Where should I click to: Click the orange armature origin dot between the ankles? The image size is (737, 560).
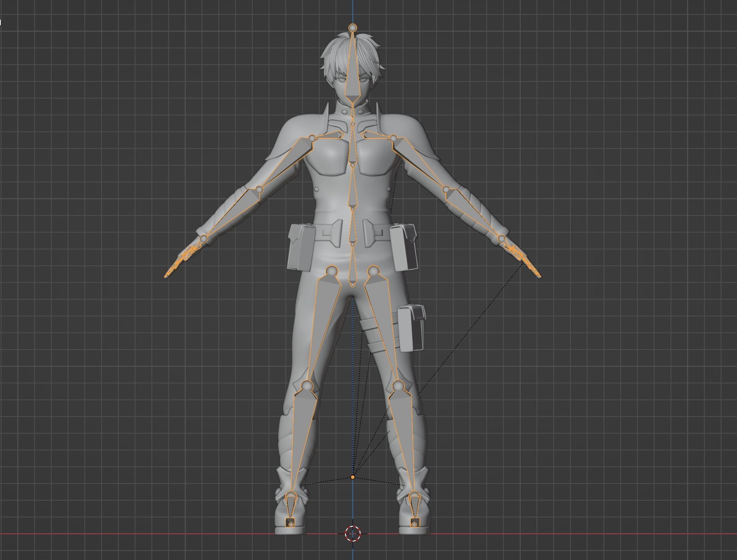pyautogui.click(x=353, y=477)
